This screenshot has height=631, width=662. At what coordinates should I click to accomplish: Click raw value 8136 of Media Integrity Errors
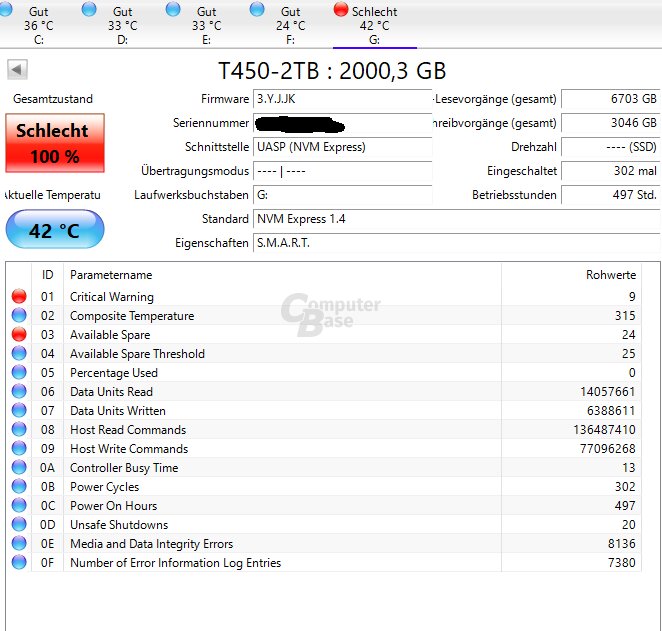click(621, 544)
